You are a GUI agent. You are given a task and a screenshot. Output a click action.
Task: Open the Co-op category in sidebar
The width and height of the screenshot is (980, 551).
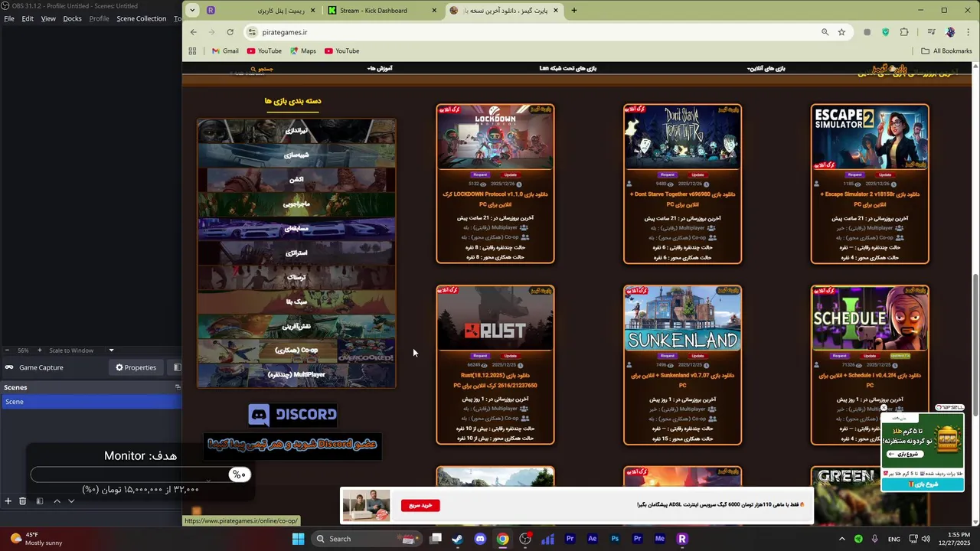coord(297,350)
